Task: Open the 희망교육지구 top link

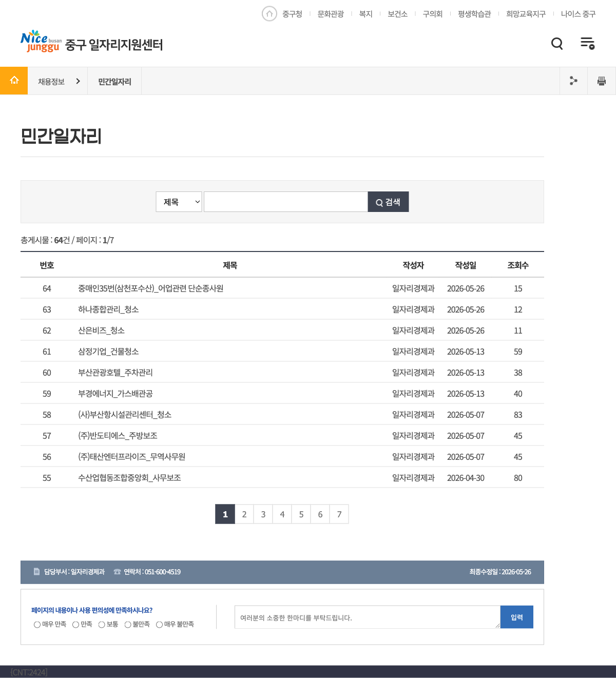Action: point(526,14)
